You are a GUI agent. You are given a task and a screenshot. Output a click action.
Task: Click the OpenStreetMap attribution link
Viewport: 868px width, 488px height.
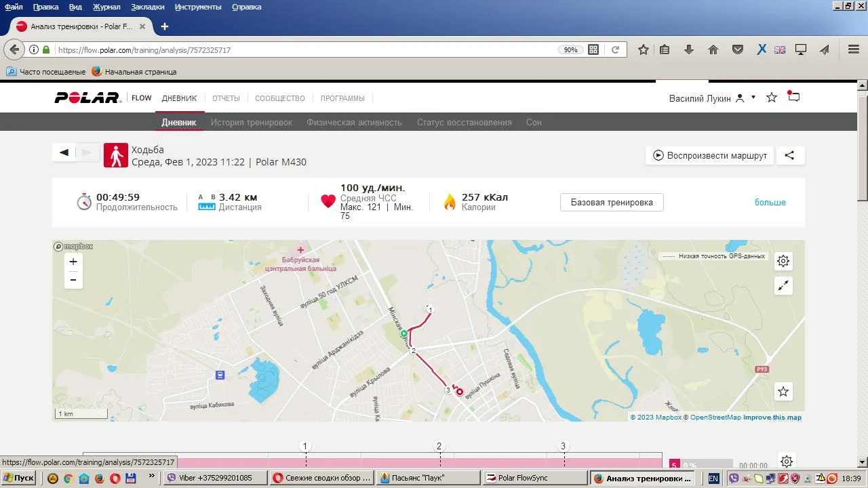(715, 418)
